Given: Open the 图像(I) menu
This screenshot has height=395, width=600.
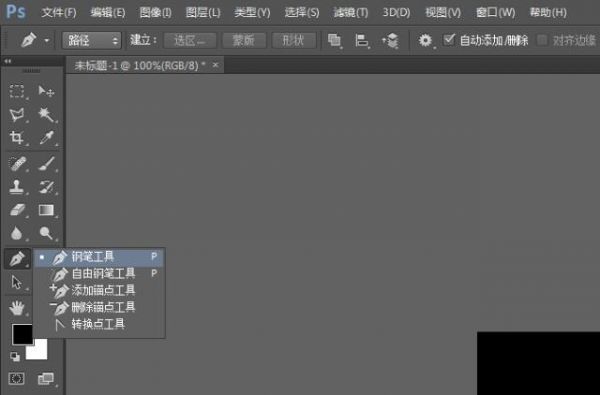Looking at the screenshot, I should point(155,13).
